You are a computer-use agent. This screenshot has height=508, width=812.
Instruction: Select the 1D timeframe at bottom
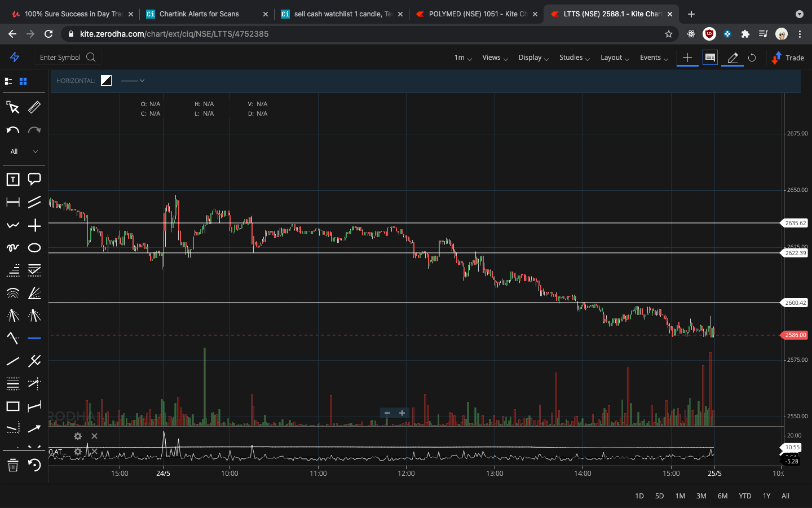coord(639,496)
